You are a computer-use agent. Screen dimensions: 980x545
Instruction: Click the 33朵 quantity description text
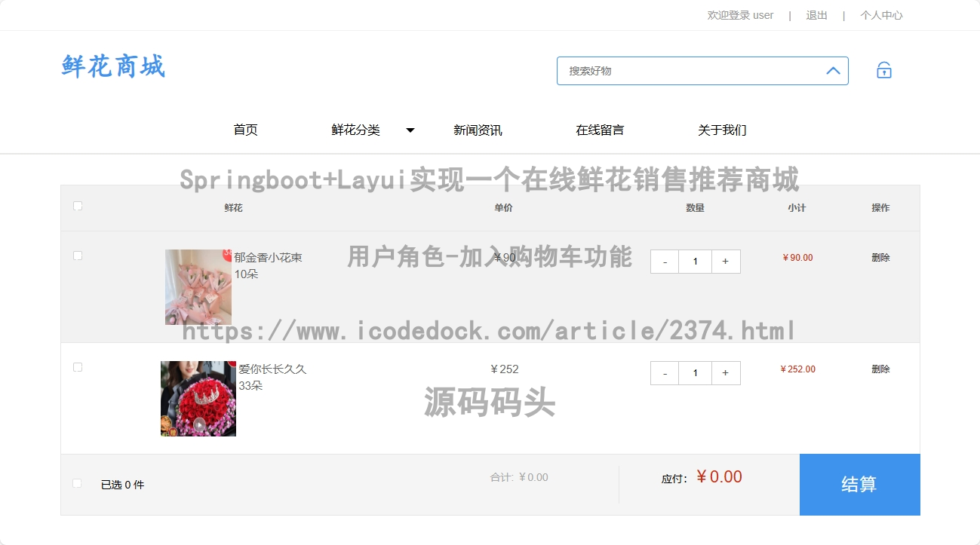tap(250, 385)
